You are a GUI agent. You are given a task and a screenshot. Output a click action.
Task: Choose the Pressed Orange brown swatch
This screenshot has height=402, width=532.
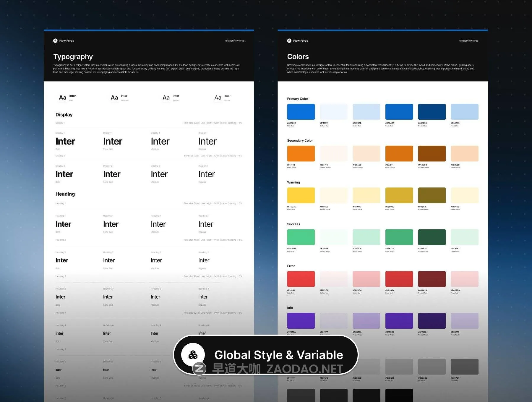pyautogui.click(x=432, y=153)
